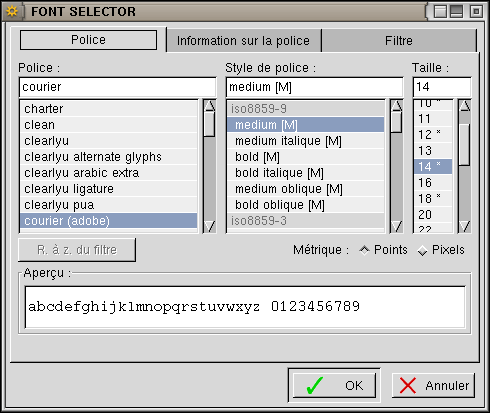Click the style list scroll up arrow

click(397, 106)
